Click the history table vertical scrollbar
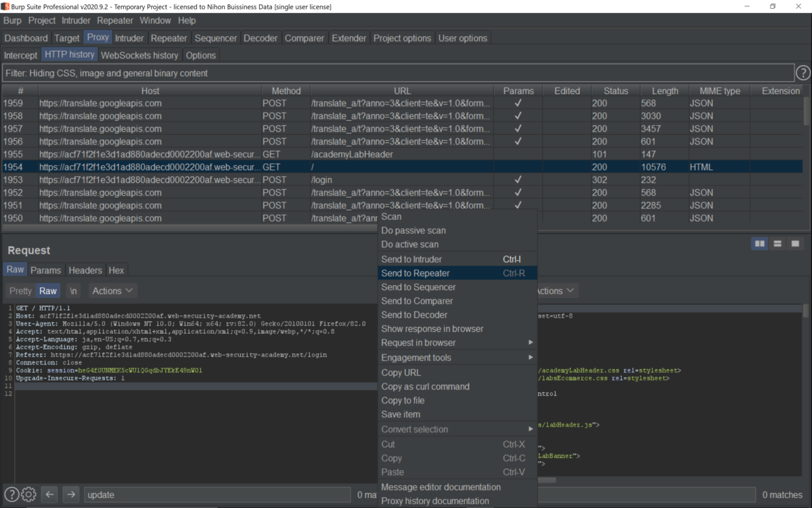 coord(807,112)
